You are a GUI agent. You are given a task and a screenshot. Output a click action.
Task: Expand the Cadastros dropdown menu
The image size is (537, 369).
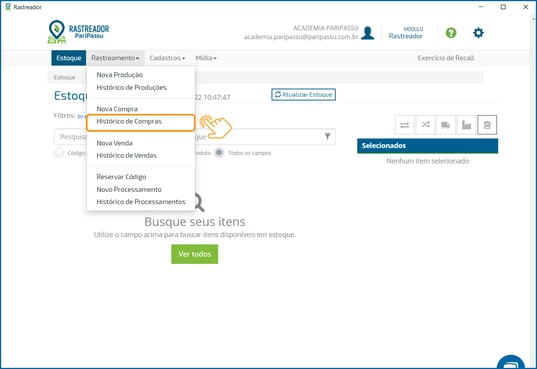(x=167, y=58)
